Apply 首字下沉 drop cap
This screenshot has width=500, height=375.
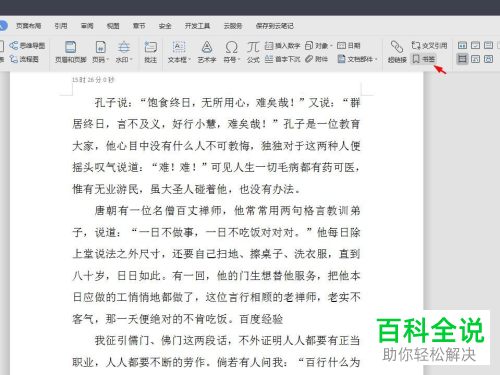tap(282, 59)
